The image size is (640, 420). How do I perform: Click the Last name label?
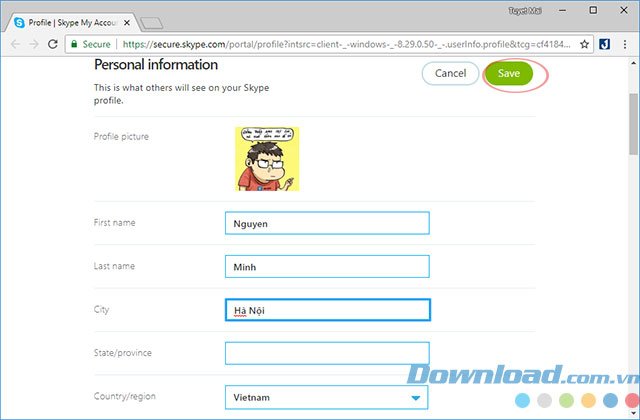(114, 266)
